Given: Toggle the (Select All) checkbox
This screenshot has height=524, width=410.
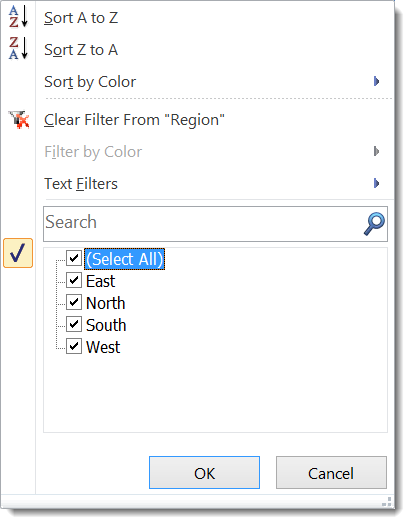Looking at the screenshot, I should [74, 258].
